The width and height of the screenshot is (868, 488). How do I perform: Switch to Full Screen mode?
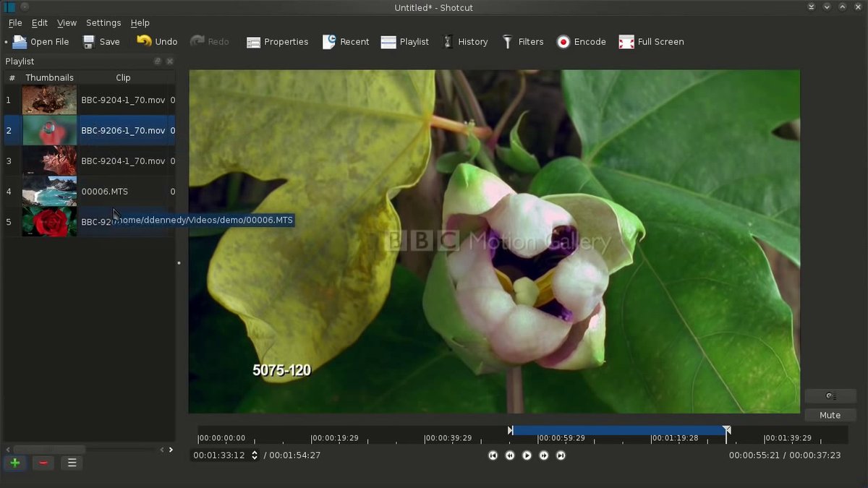coord(650,41)
